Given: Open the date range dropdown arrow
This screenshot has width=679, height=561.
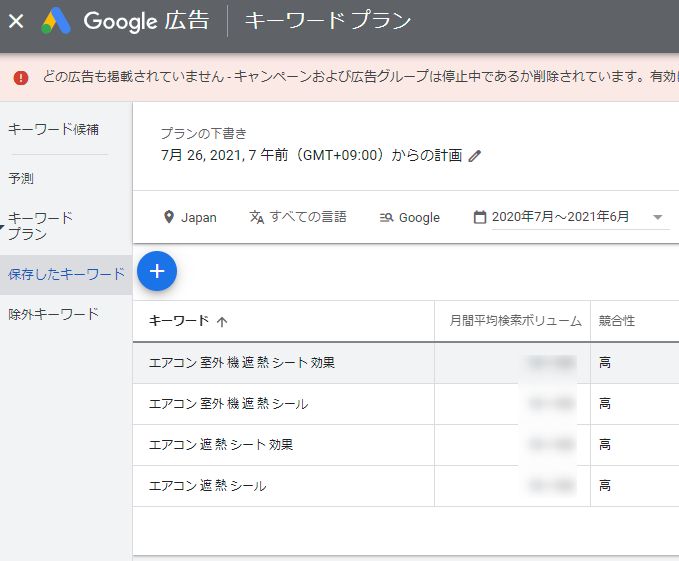Looking at the screenshot, I should pos(657,217).
